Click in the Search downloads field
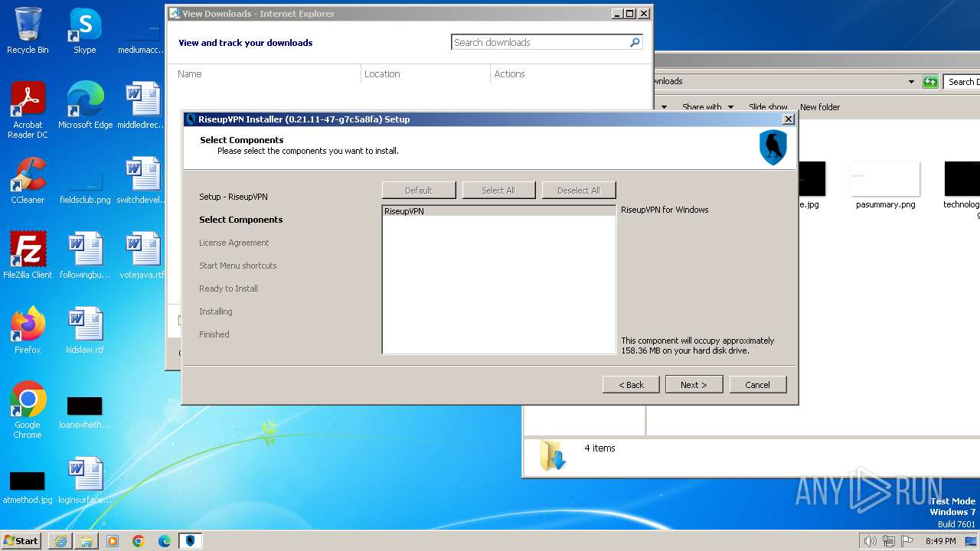This screenshot has height=551, width=980. click(x=541, y=43)
